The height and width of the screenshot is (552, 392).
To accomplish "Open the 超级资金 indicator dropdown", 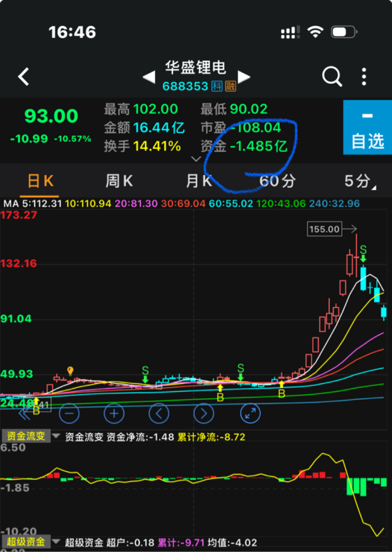I will tap(56, 541).
